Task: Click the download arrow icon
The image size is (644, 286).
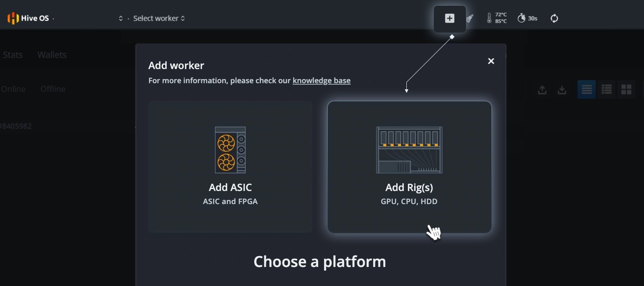Action: click(x=562, y=89)
